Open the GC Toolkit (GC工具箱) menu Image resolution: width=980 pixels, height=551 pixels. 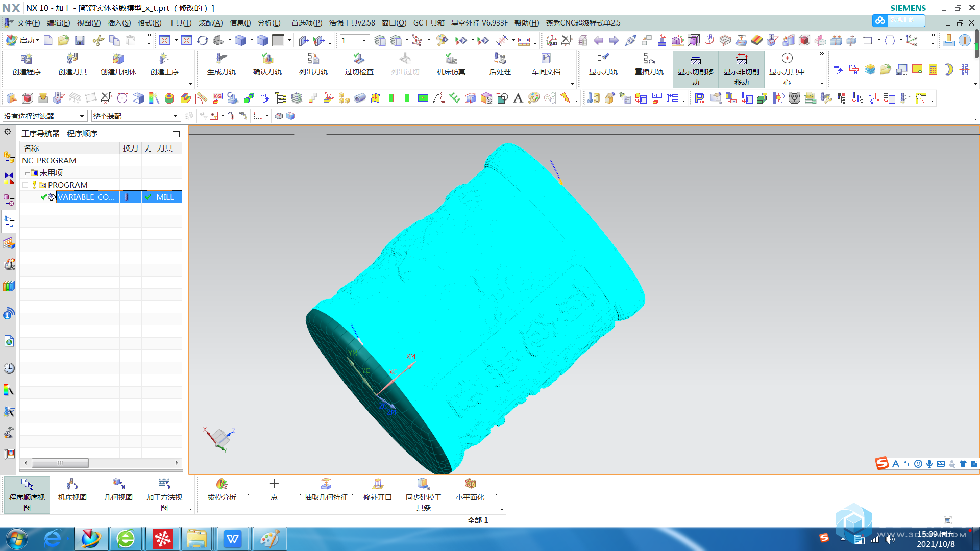point(429,23)
